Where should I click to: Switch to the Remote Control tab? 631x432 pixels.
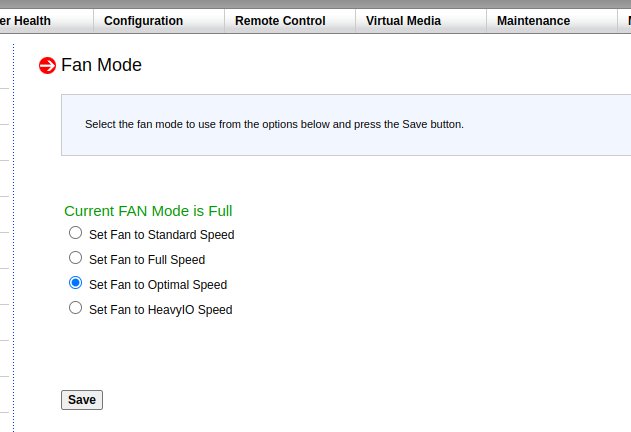[280, 21]
